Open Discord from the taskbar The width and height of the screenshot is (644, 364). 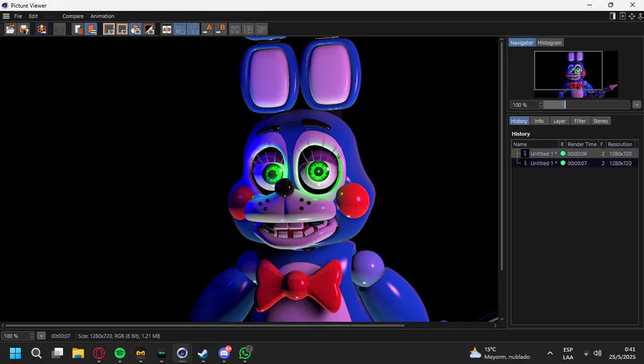[224, 353]
